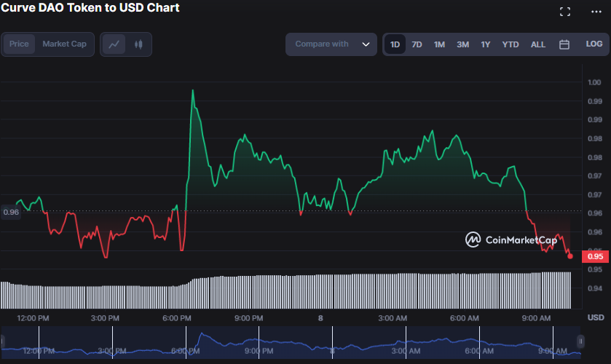611x364 pixels.
Task: Click the Curve DAO Token chart title
Action: (x=90, y=7)
